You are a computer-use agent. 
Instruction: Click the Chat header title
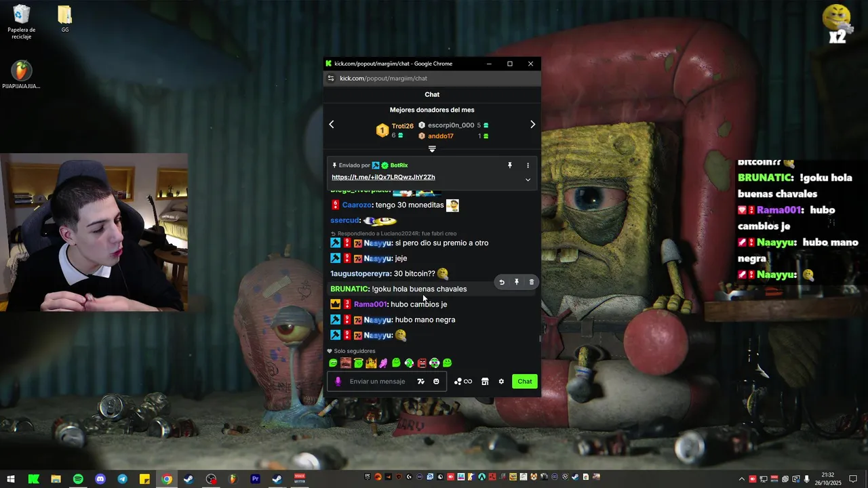[432, 95]
